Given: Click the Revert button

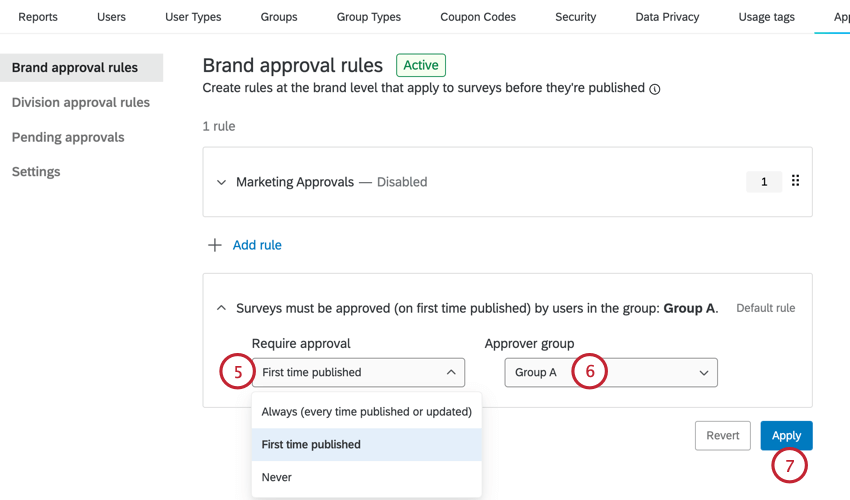Looking at the screenshot, I should [722, 435].
